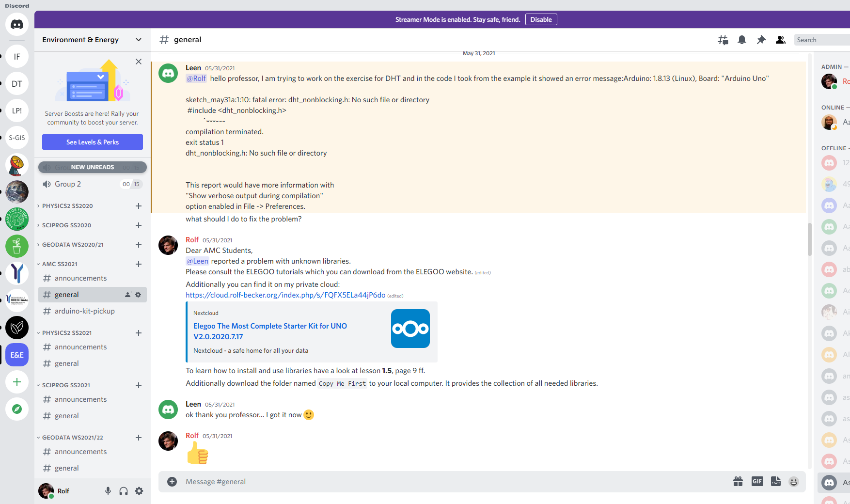
Task: Open announcements under SCIPROG SS2021
Action: click(x=80, y=399)
